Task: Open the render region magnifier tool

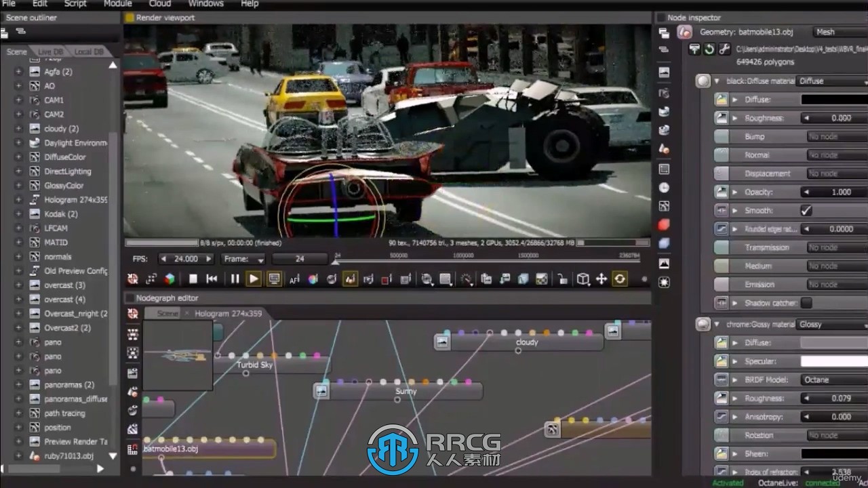Action: 427,279
